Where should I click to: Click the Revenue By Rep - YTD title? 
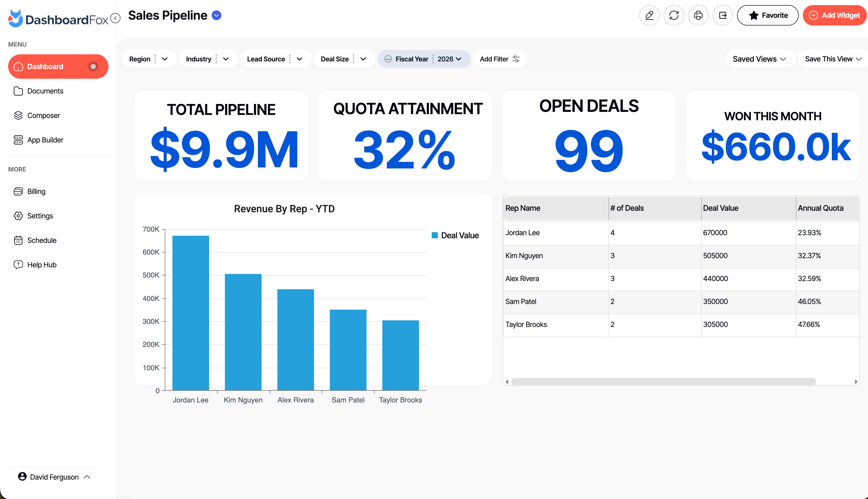pyautogui.click(x=284, y=209)
